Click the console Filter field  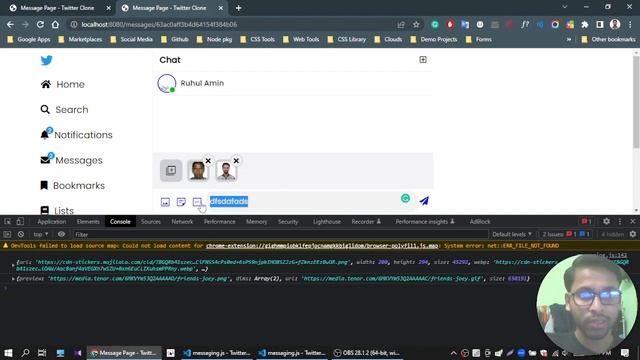280,235
